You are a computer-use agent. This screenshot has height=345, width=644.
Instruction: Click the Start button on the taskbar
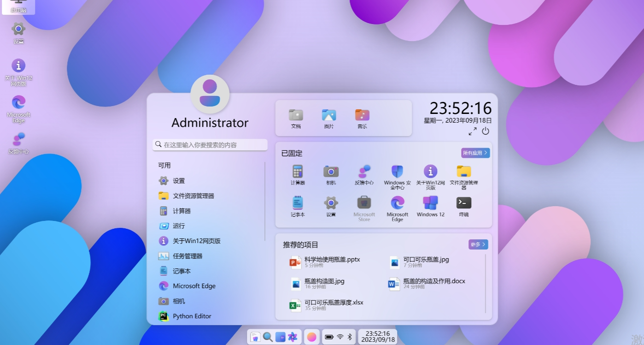click(x=255, y=337)
